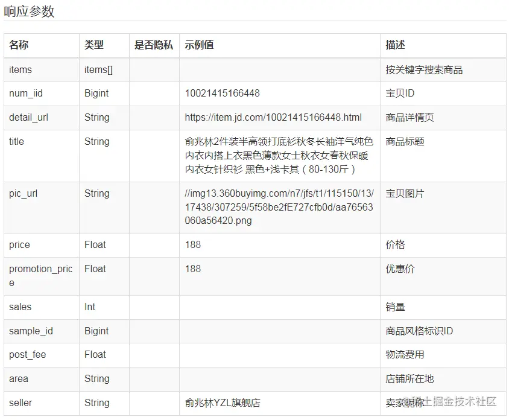The height and width of the screenshot is (420, 509).
Task: Click the img13.360buyimg.com image URL value
Action: coord(279,207)
